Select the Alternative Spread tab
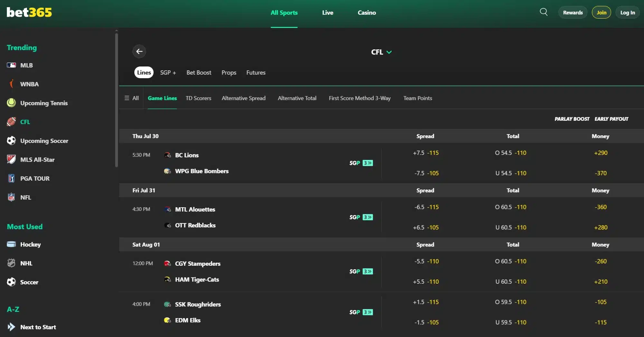 (x=243, y=98)
